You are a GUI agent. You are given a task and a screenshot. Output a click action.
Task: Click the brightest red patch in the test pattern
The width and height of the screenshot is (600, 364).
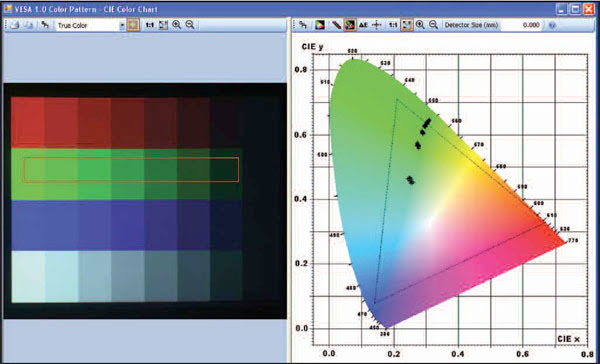pos(28,122)
